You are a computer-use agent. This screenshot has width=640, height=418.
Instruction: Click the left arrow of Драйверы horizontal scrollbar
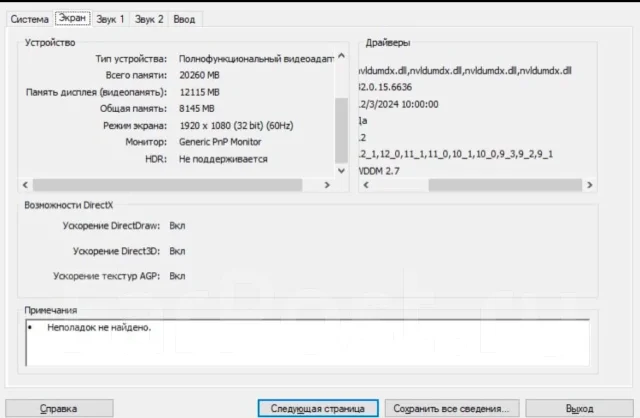366,185
